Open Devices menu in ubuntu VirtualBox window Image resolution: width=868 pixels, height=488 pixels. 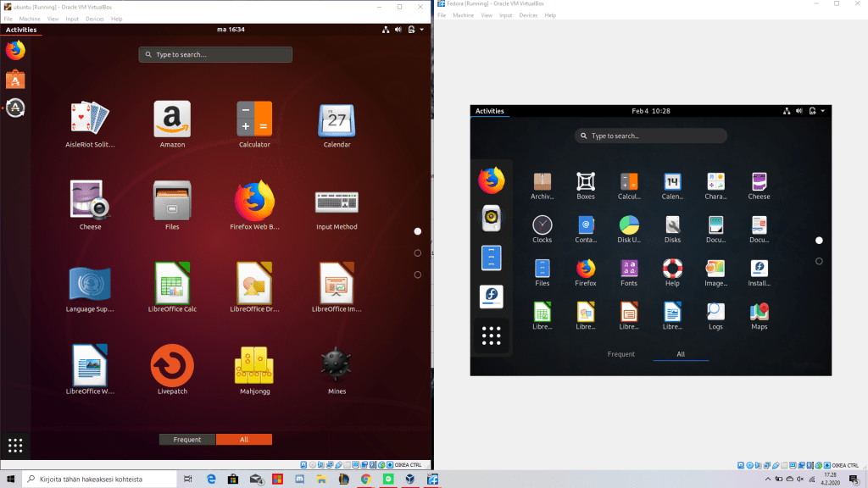[95, 19]
